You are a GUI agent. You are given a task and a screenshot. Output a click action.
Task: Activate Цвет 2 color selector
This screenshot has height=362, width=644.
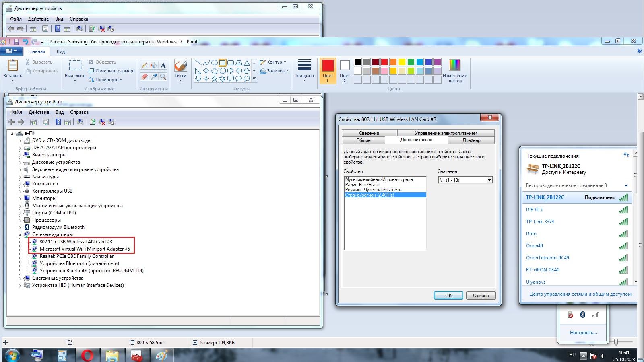[345, 71]
